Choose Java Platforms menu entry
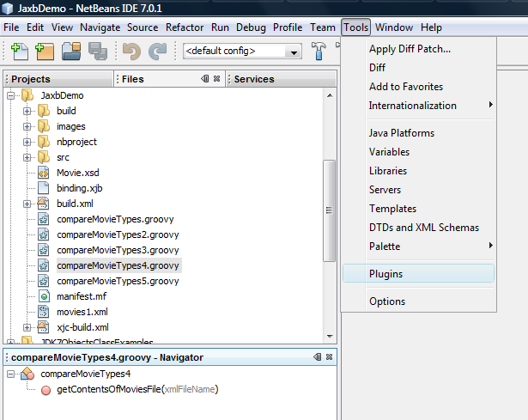The image size is (528, 420). (x=419, y=133)
